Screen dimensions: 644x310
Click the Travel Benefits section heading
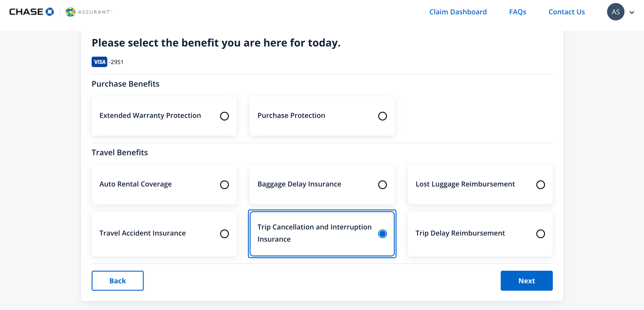(119, 152)
